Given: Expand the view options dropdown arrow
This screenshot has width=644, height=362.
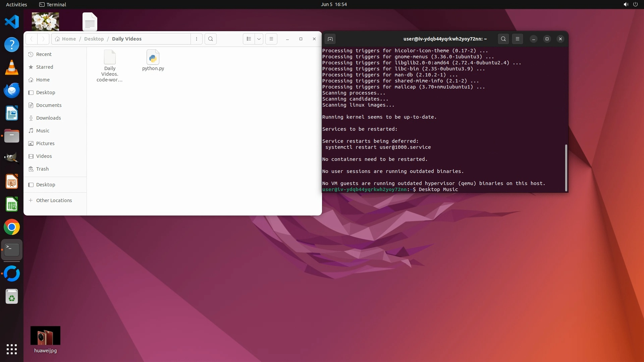Looking at the screenshot, I should pos(259,39).
